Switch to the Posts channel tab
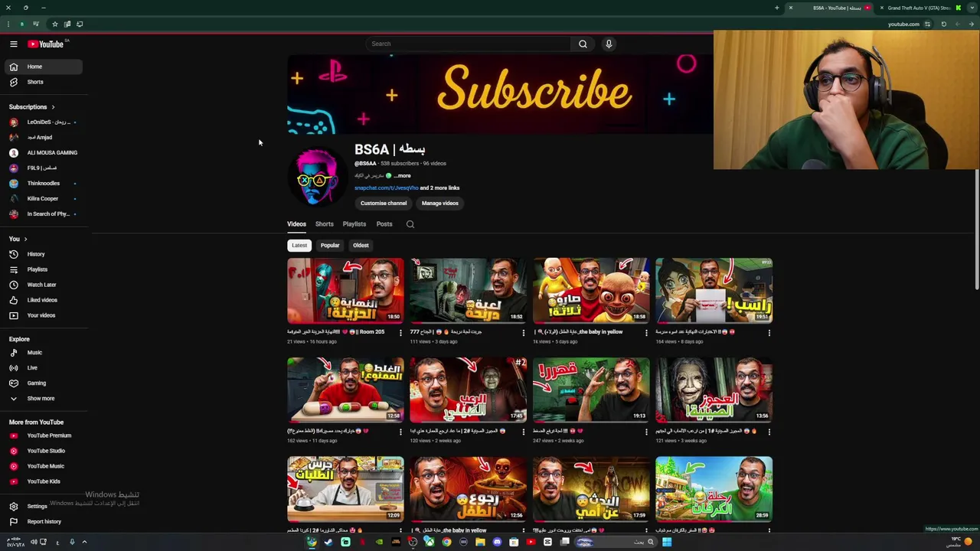The image size is (980, 551). pyautogui.click(x=384, y=224)
